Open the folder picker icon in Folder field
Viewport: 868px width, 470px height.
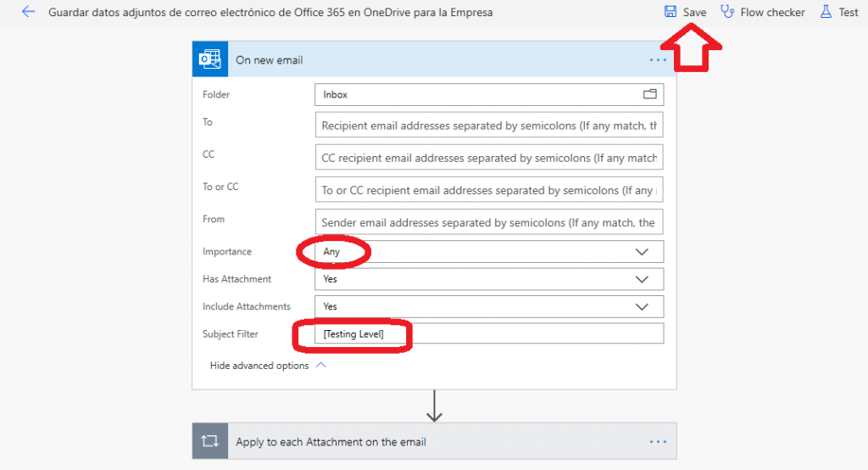coord(650,94)
